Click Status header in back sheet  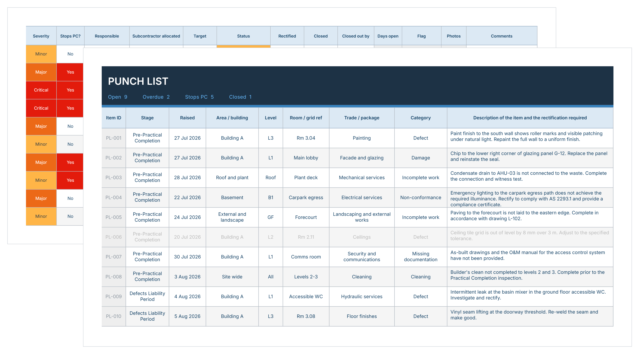point(243,36)
